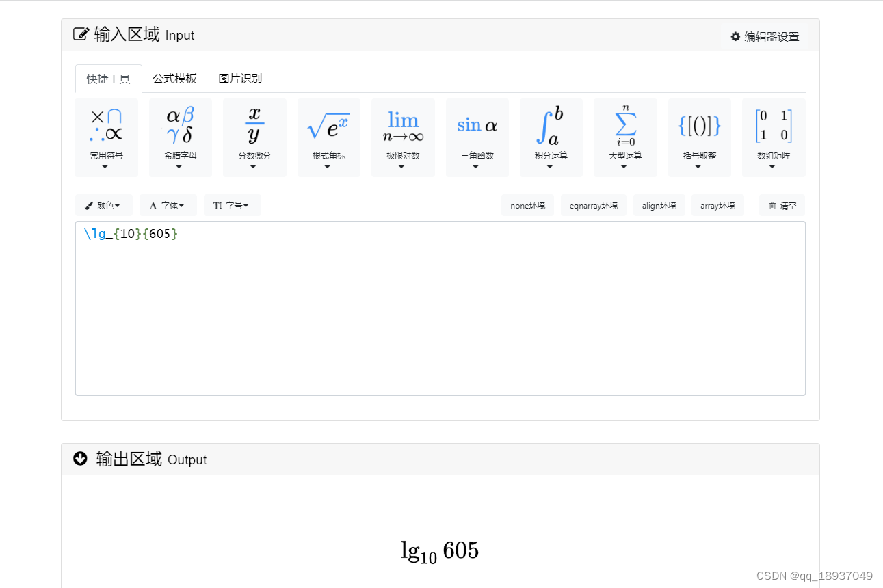Expand the arrow under 分数微分
Image resolution: width=883 pixels, height=588 pixels.
click(x=253, y=166)
